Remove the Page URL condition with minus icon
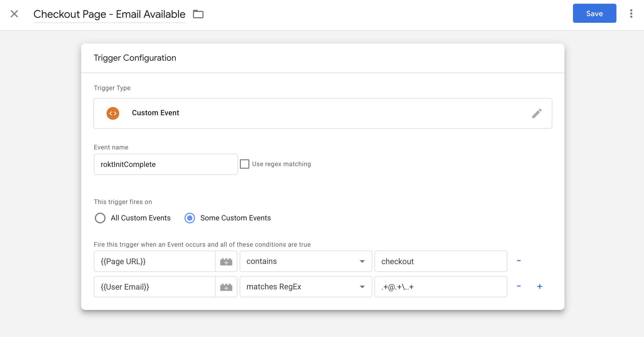Screen dimensions: 644x337 pyautogui.click(x=519, y=261)
